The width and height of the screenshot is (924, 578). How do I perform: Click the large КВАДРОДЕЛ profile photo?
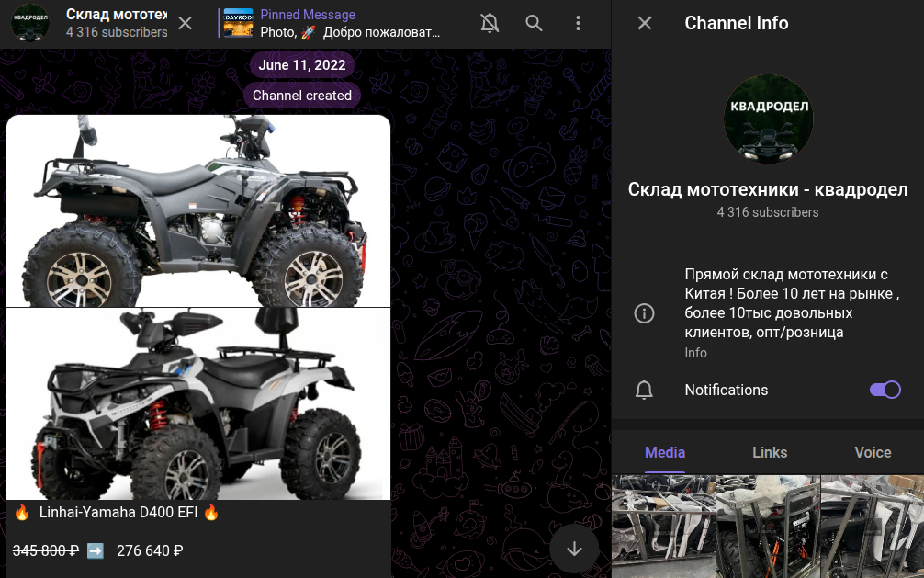tap(768, 119)
